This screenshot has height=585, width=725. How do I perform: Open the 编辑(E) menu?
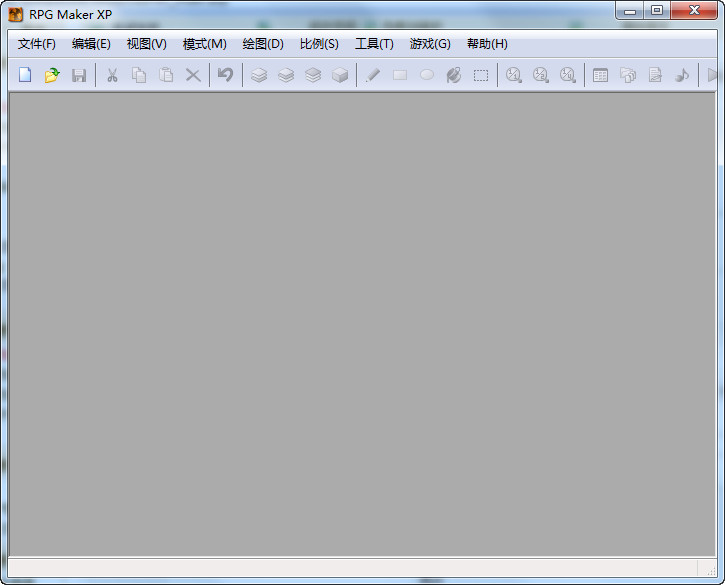click(x=91, y=44)
